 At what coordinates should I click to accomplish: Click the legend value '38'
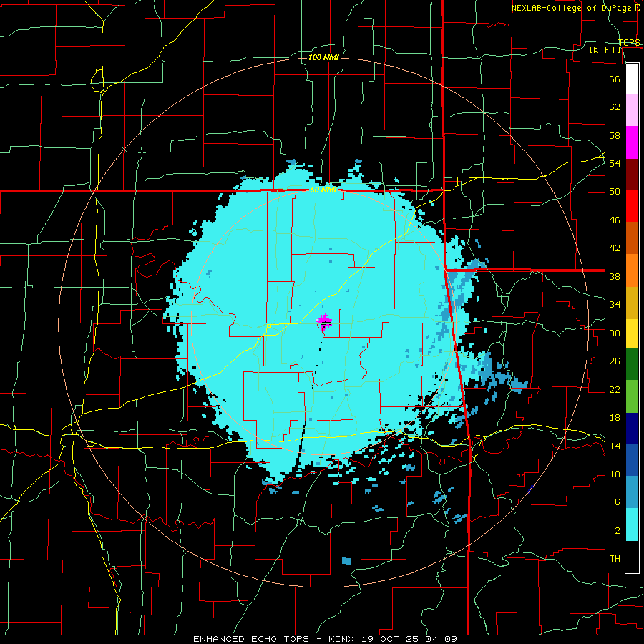pyautogui.click(x=615, y=277)
